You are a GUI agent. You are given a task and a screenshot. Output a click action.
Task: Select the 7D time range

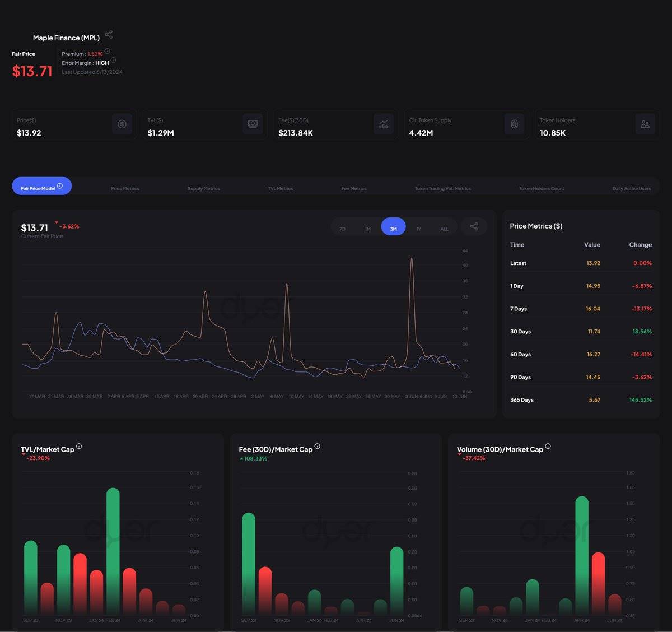[342, 229]
